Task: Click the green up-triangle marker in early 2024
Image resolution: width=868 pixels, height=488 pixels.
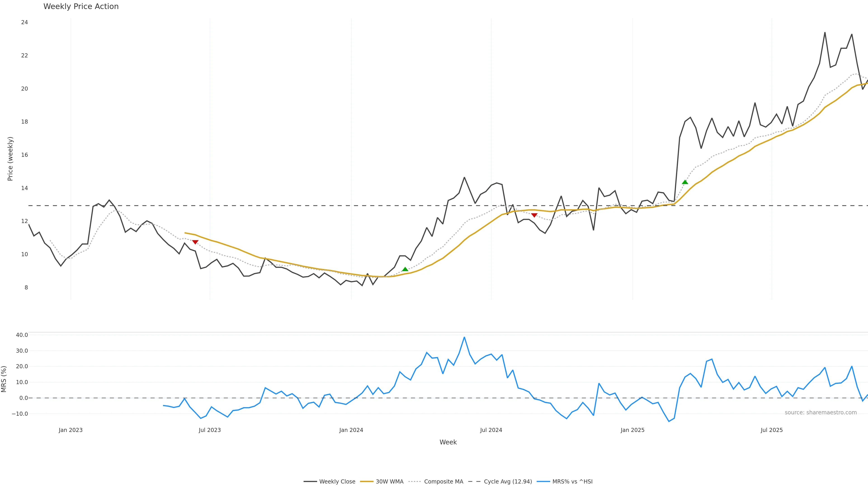Action: [405, 269]
